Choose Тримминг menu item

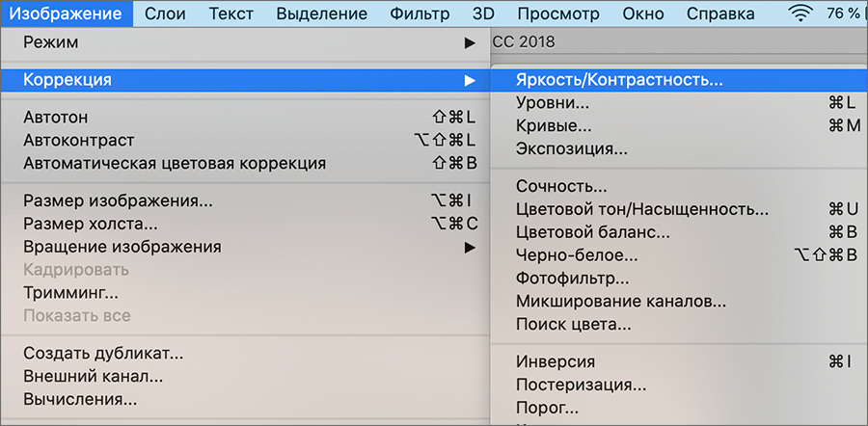(x=245, y=293)
